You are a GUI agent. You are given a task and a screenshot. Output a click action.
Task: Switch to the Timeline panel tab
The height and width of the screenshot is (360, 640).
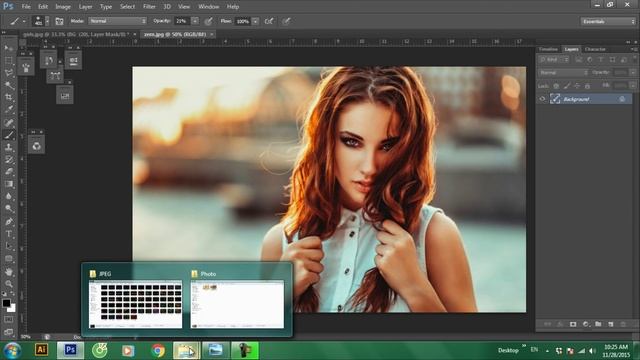tap(548, 49)
